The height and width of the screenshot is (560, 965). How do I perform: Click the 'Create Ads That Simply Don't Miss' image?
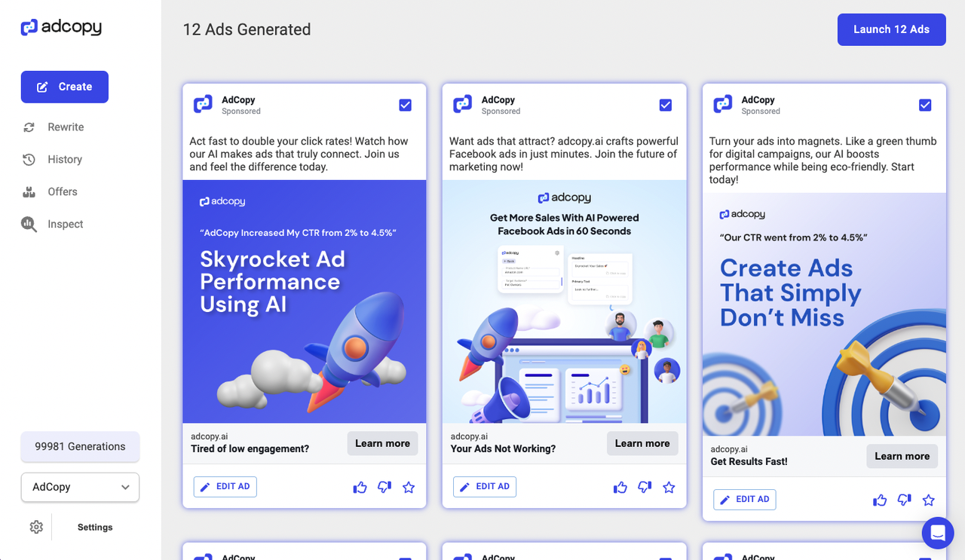click(x=824, y=314)
